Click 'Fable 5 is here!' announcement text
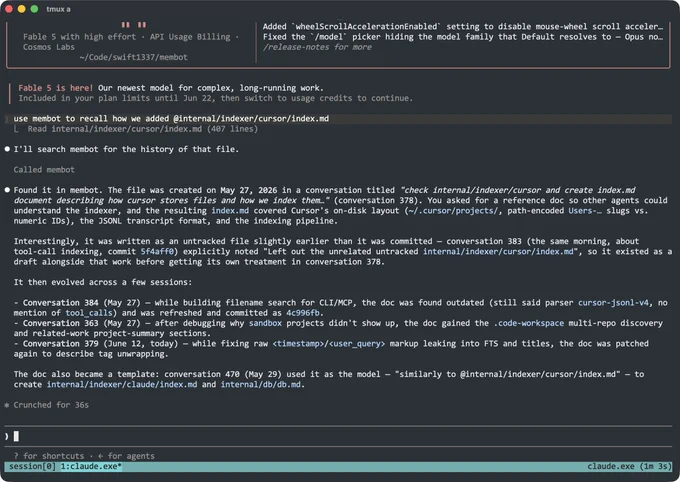Viewport: 680px width, 482px height. pos(56,88)
